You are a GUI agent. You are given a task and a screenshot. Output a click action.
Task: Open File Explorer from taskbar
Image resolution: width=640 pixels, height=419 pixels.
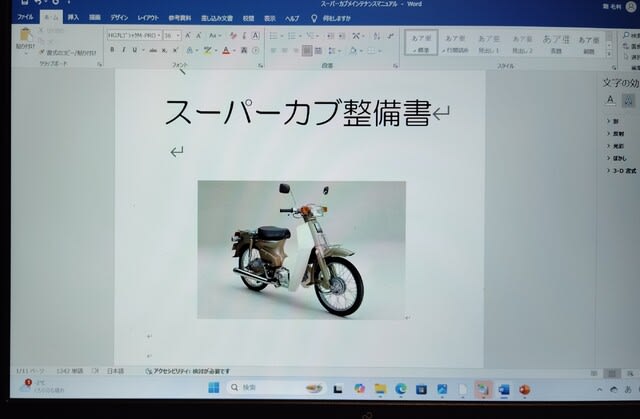380,389
